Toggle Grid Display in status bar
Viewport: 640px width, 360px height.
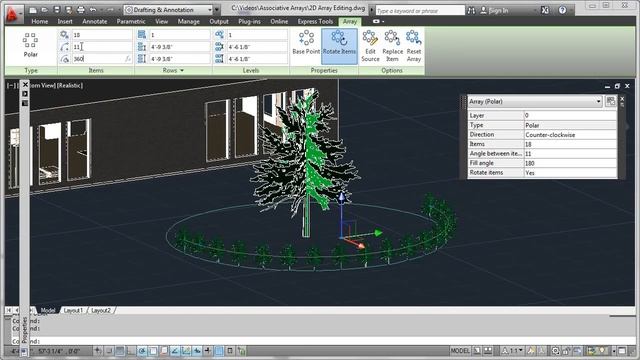(x=120, y=350)
